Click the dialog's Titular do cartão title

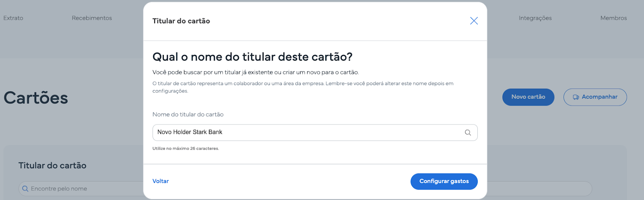coord(181,21)
